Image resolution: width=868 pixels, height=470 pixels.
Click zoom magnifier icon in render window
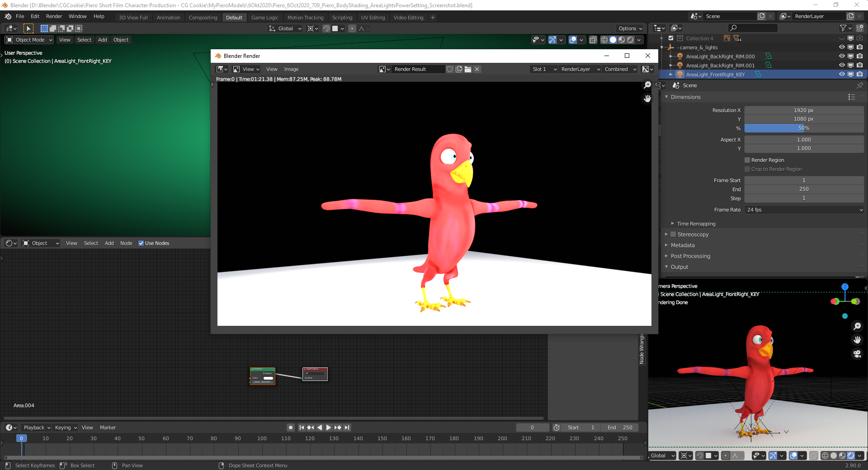click(x=647, y=85)
